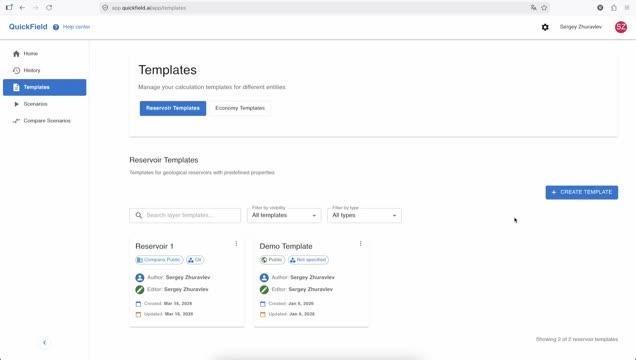This screenshot has height=360, width=636.
Task: Click author icon on Reservoir 1 card
Action: point(140,278)
